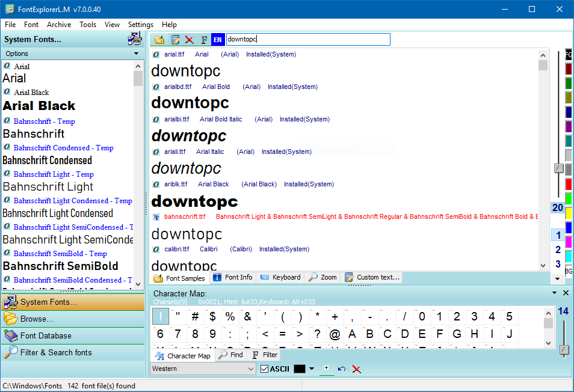The width and height of the screenshot is (574, 392).
Task: Click the bahnschrift.ttf file name
Action: tap(185, 216)
